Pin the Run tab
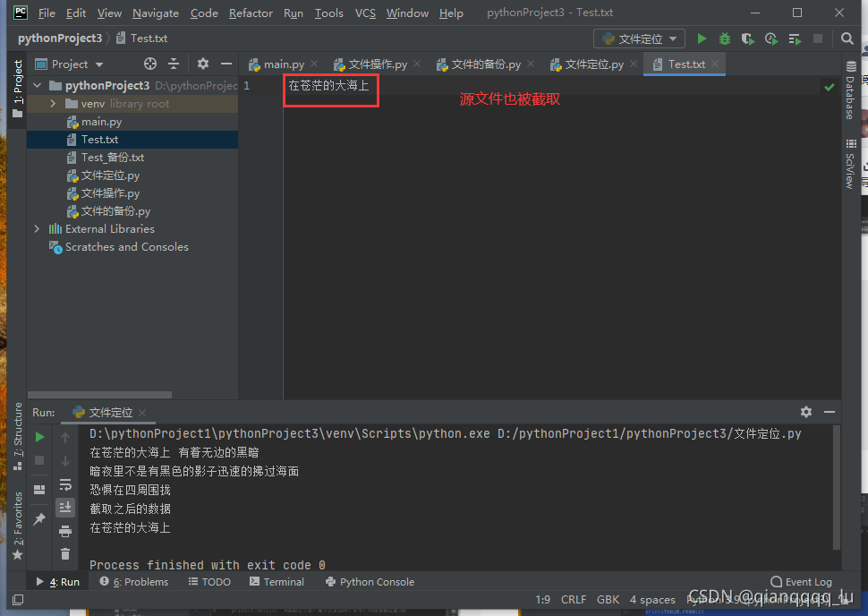 click(x=40, y=519)
